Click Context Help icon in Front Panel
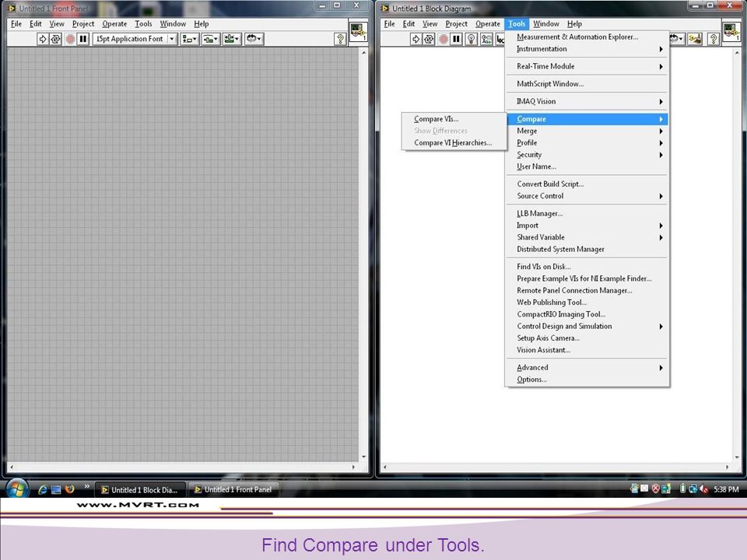Viewport: 747px width, 560px height. click(x=340, y=39)
